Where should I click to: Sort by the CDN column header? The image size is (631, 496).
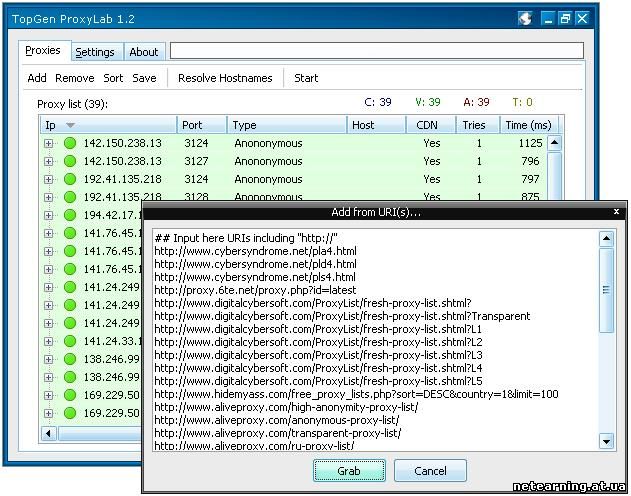coord(431,125)
